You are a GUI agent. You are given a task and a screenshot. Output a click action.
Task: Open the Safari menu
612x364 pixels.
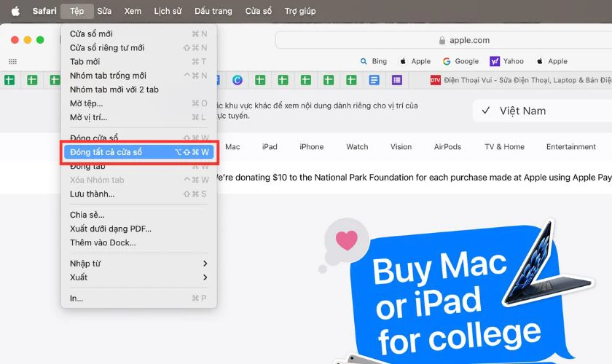pyautogui.click(x=44, y=11)
